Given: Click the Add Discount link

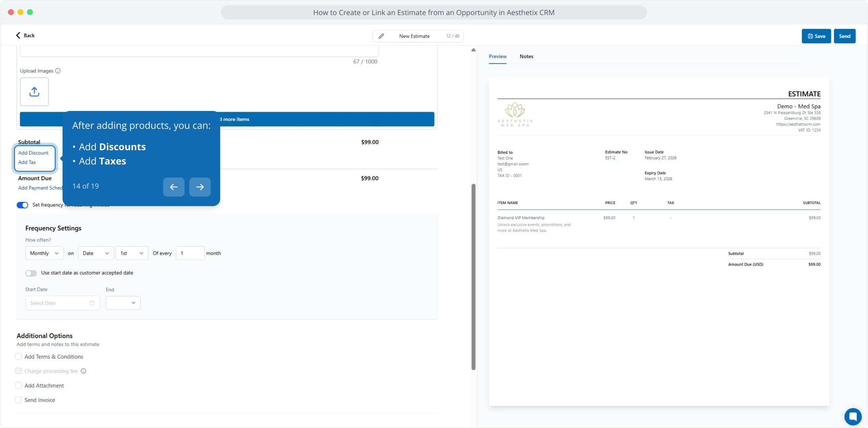Looking at the screenshot, I should coord(33,153).
